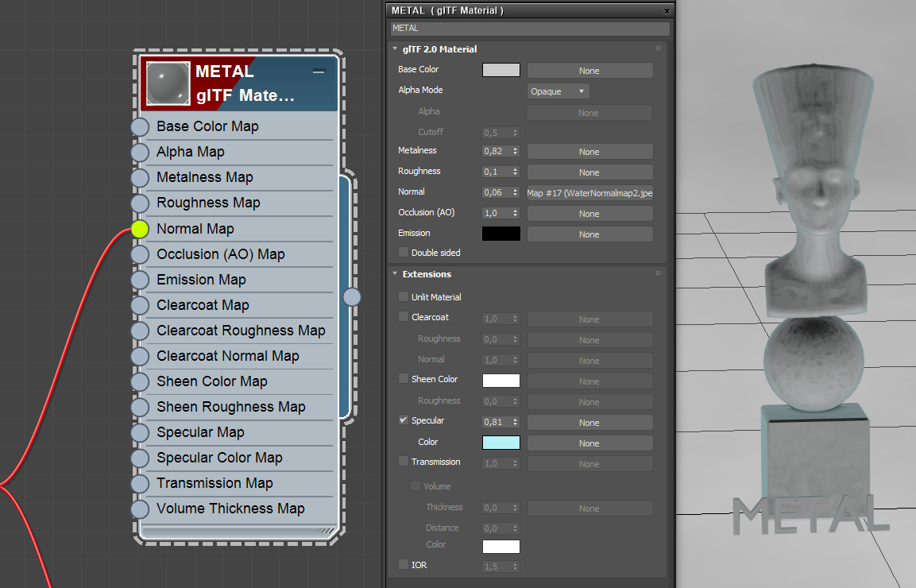Enable the Unlit Material checkbox
This screenshot has width=916, height=588.
click(403, 296)
